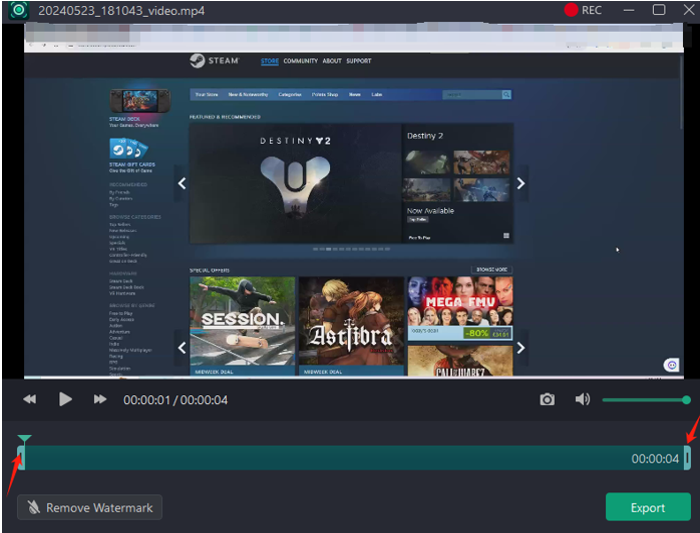Take a snapshot with the camera icon
The image size is (700, 533).
tap(547, 399)
